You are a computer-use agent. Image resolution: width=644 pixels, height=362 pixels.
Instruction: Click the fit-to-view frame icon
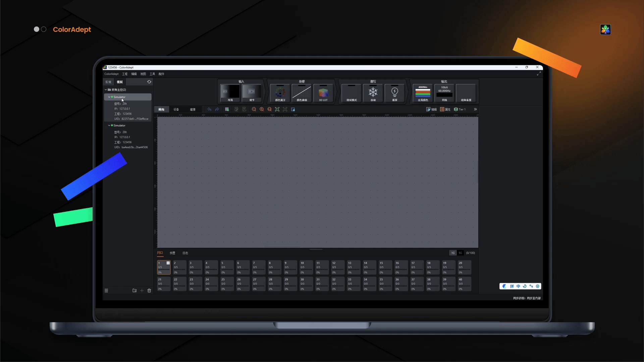pos(277,109)
